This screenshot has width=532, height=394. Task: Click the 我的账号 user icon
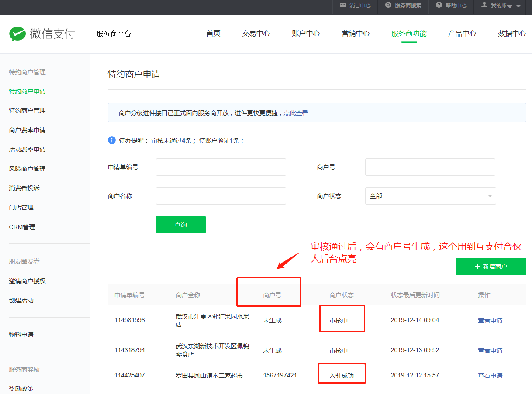pyautogui.click(x=484, y=5)
